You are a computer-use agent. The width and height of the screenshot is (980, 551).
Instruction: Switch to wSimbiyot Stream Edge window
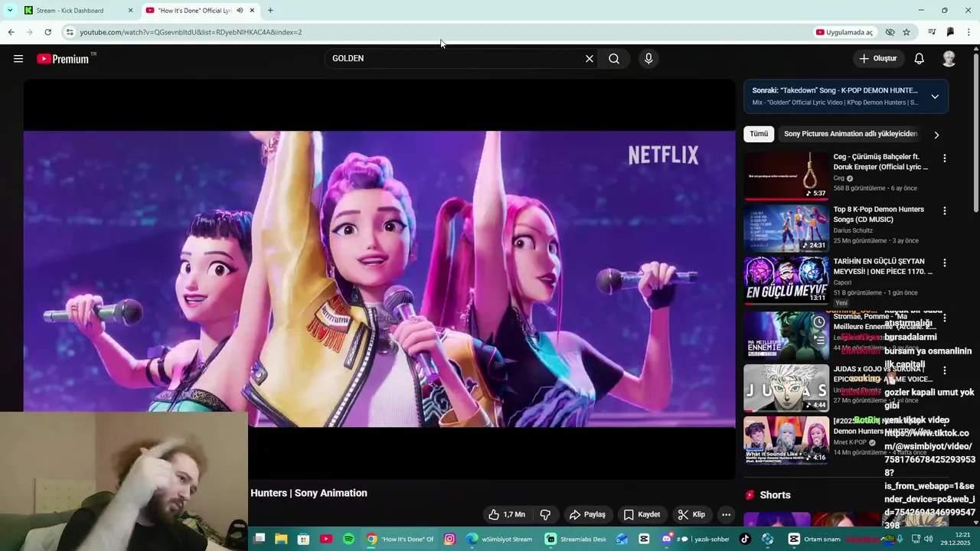pyautogui.click(x=499, y=540)
